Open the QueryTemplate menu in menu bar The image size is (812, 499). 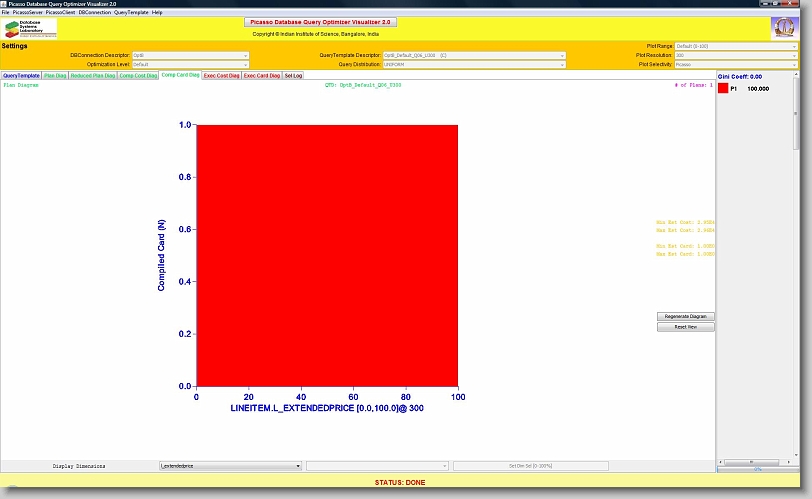[131, 12]
